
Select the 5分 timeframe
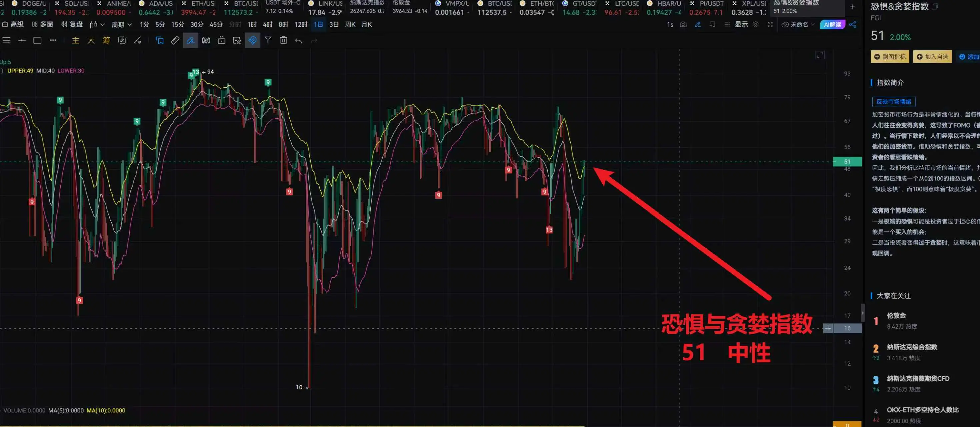coord(160,24)
